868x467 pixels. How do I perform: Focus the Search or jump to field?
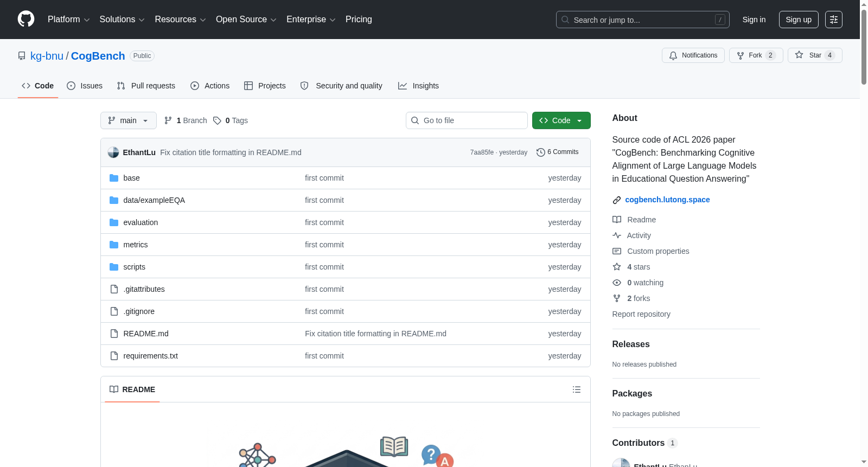click(x=643, y=20)
